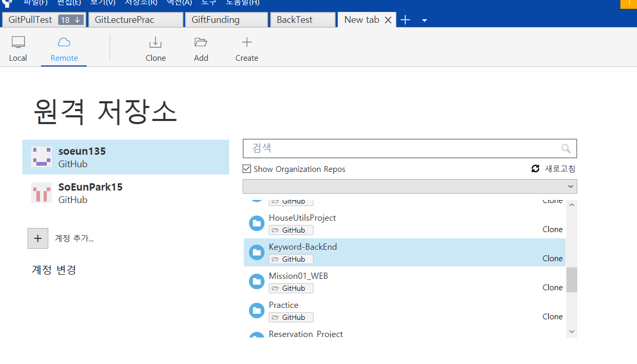Click the Create plus toolbar icon
This screenshot has width=637, height=364.
coord(247,43)
